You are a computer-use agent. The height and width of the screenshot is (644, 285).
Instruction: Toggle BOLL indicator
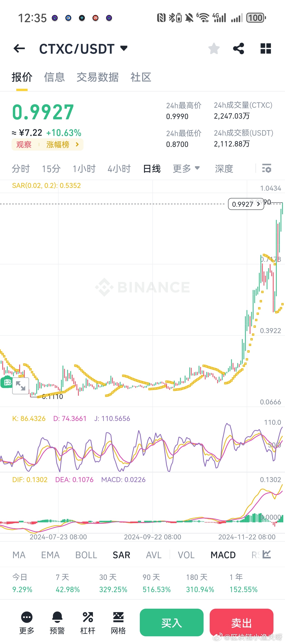(86, 555)
